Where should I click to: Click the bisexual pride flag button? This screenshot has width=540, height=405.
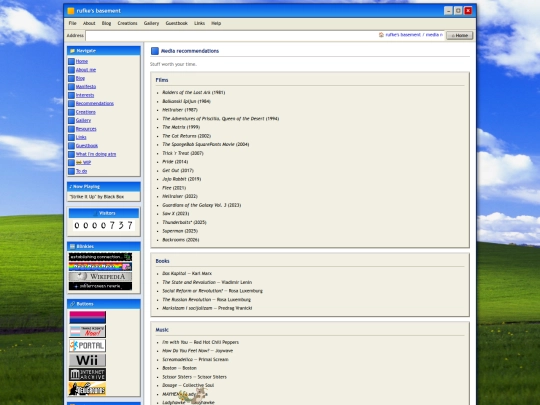(x=87, y=317)
